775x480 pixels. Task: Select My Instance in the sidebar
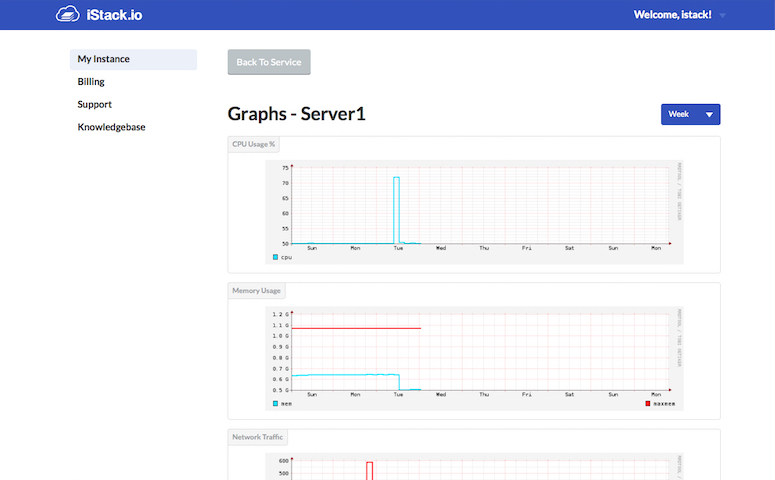click(133, 59)
